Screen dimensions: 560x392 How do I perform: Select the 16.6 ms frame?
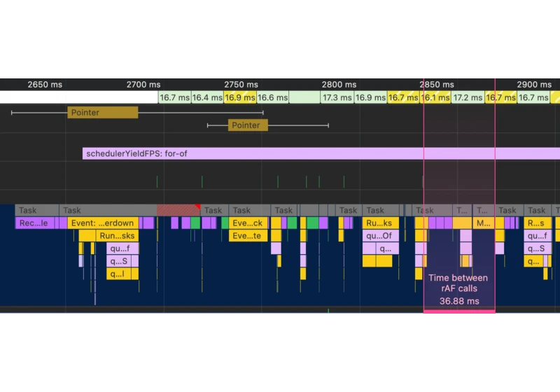(x=272, y=97)
